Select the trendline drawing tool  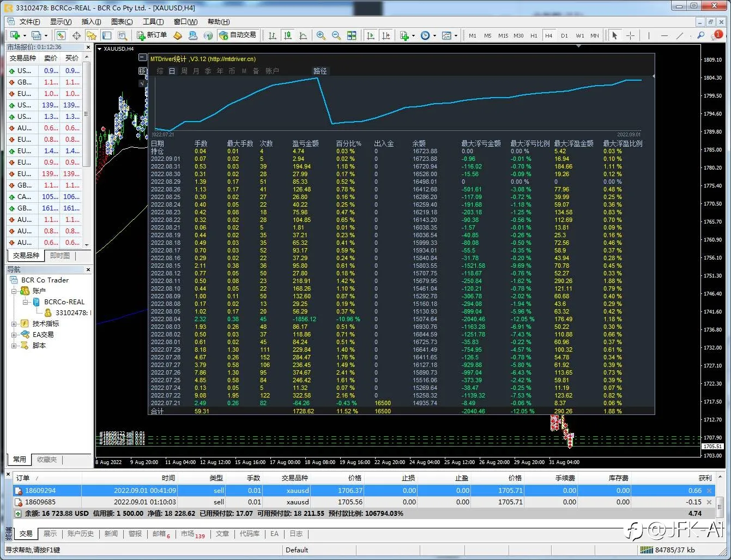click(680, 35)
